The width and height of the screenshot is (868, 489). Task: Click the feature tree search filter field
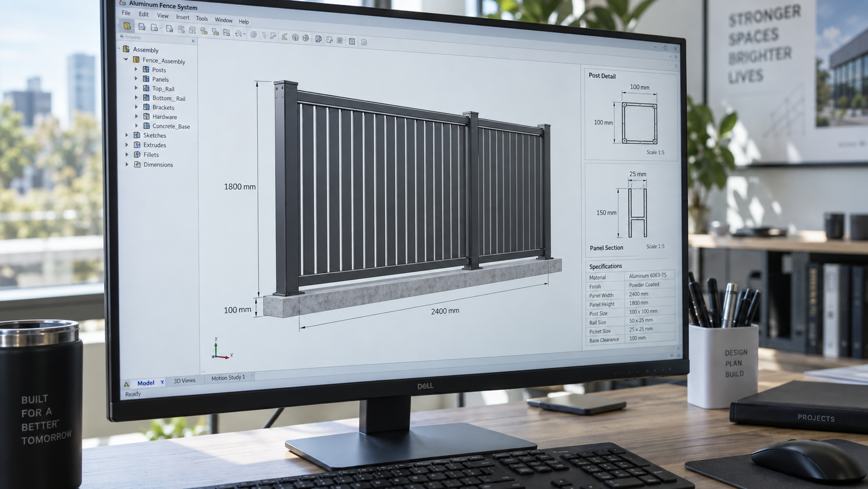(155, 38)
